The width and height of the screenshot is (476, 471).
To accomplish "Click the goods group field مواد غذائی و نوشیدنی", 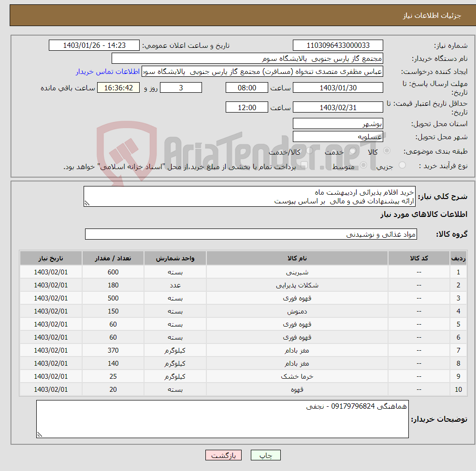I will click(x=251, y=234).
